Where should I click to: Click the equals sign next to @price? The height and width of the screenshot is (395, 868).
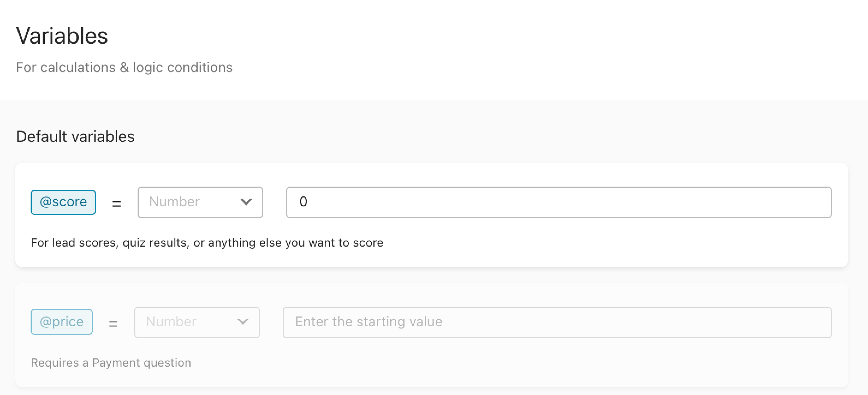point(113,324)
